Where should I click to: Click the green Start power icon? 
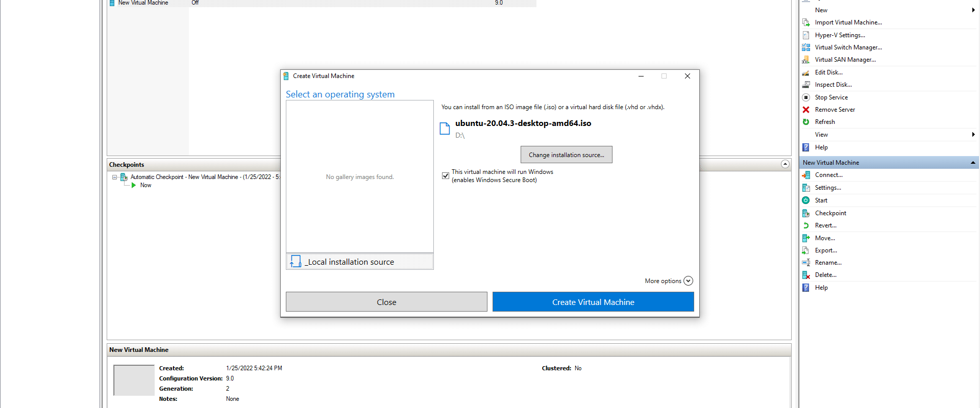point(806,200)
